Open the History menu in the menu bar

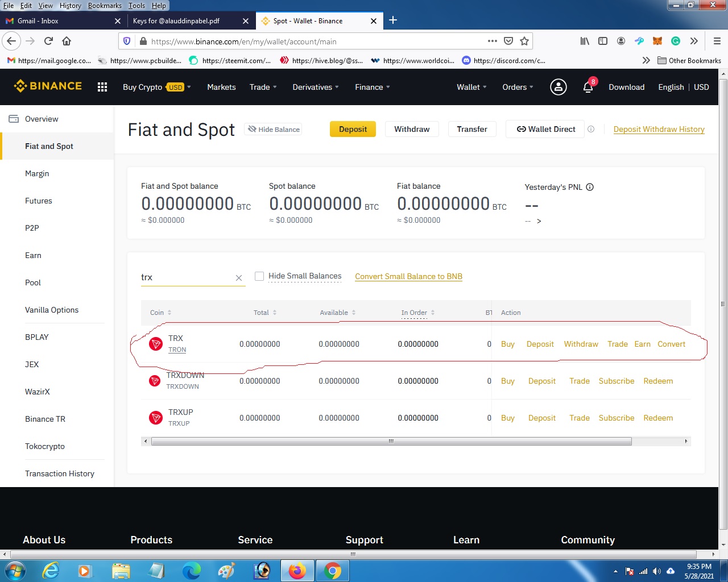pyautogui.click(x=71, y=6)
